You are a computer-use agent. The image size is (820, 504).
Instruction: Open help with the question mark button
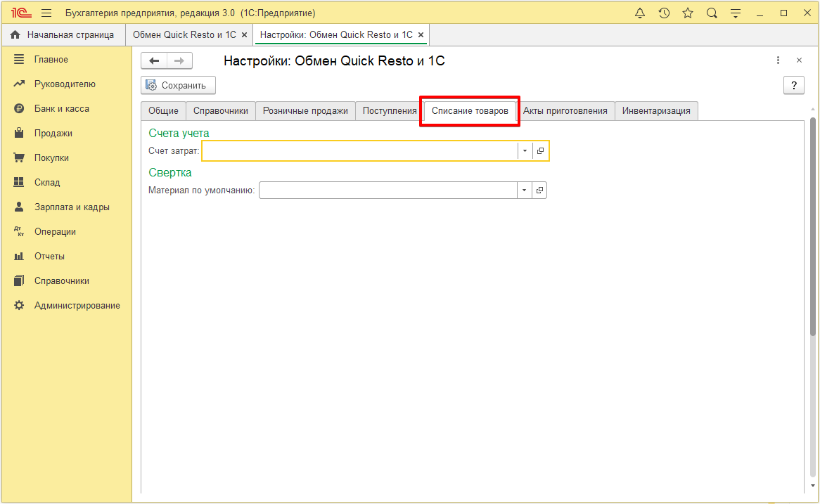pyautogui.click(x=794, y=85)
